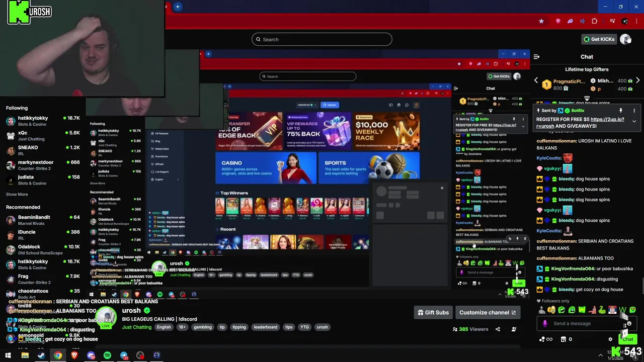The height and width of the screenshot is (362, 644).
Task: Insert the green W emote
Action: [x=582, y=310]
